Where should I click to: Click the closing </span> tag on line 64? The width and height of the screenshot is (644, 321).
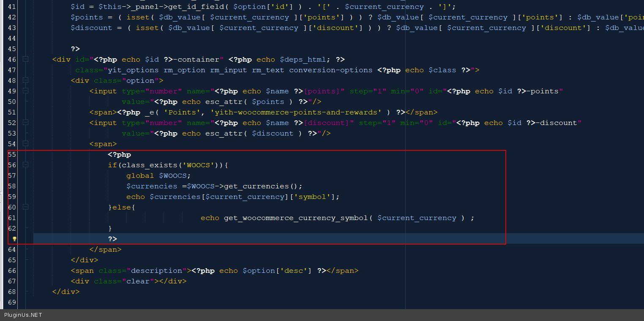(105, 250)
